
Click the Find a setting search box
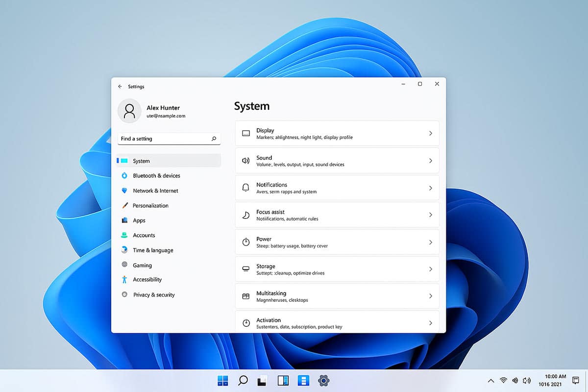click(169, 139)
